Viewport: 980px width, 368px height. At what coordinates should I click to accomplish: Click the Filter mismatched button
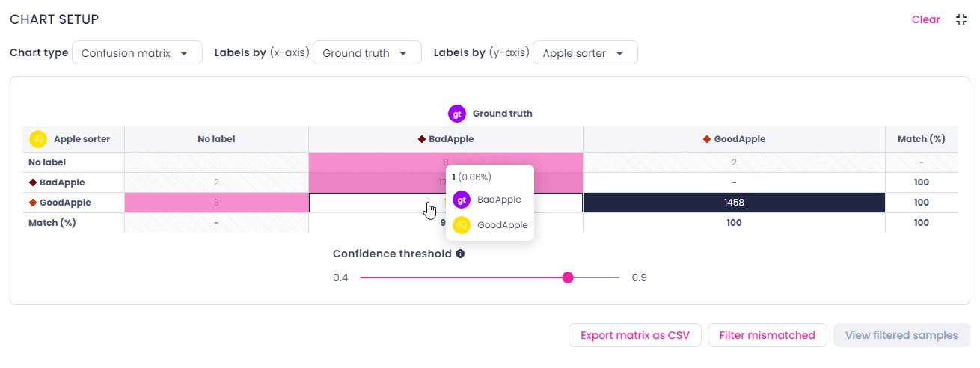click(767, 335)
